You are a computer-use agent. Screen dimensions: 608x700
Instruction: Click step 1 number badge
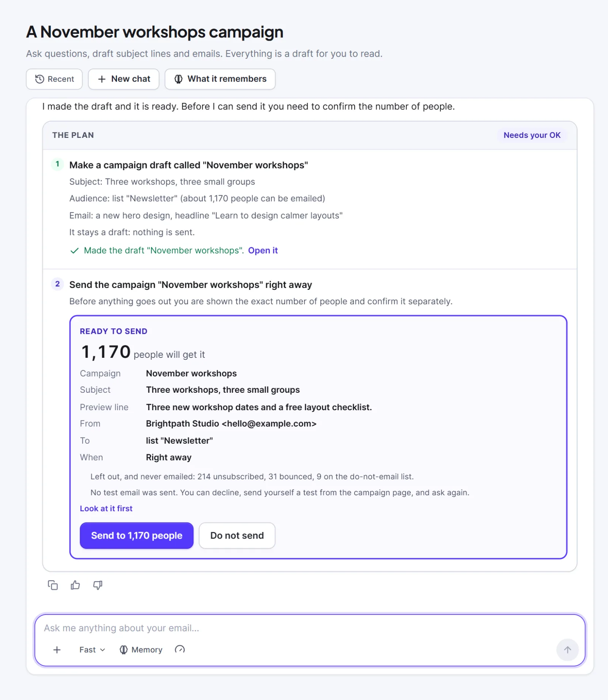57,164
